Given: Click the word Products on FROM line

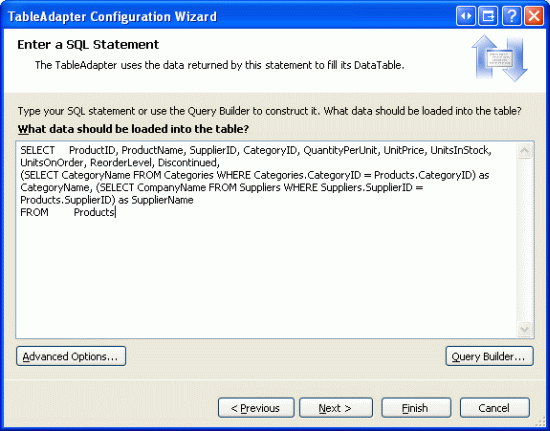Looking at the screenshot, I should click(94, 212).
